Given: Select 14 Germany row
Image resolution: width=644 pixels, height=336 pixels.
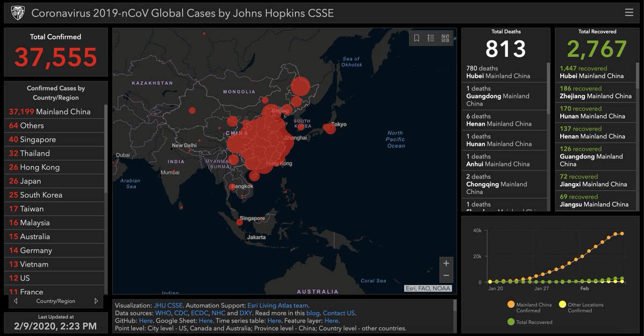Looking at the screenshot, I should pyautogui.click(x=55, y=251).
